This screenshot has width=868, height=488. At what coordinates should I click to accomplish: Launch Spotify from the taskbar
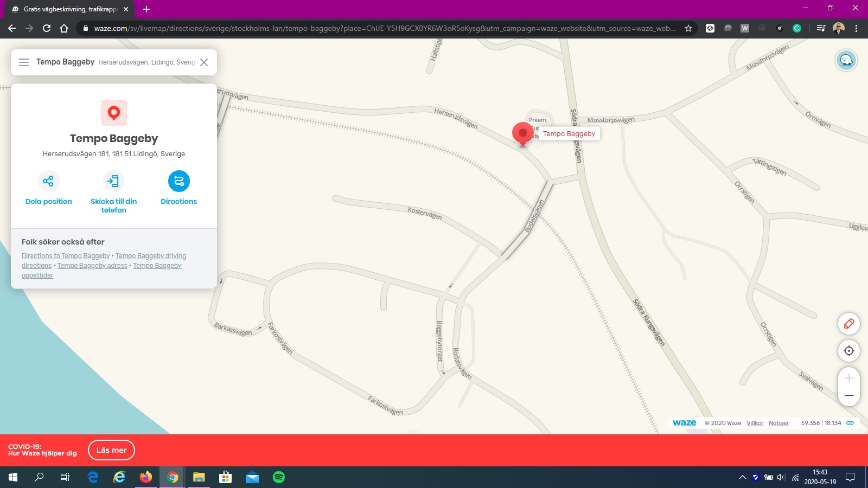tap(278, 477)
